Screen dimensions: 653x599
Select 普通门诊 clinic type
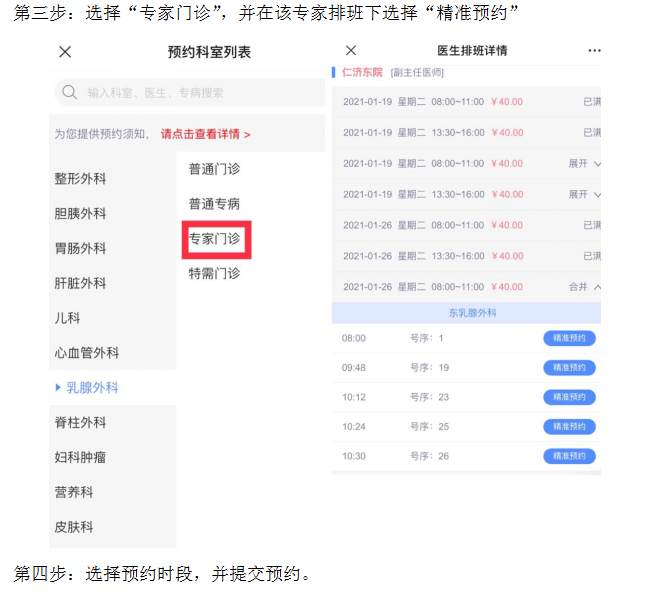pyautogui.click(x=215, y=169)
